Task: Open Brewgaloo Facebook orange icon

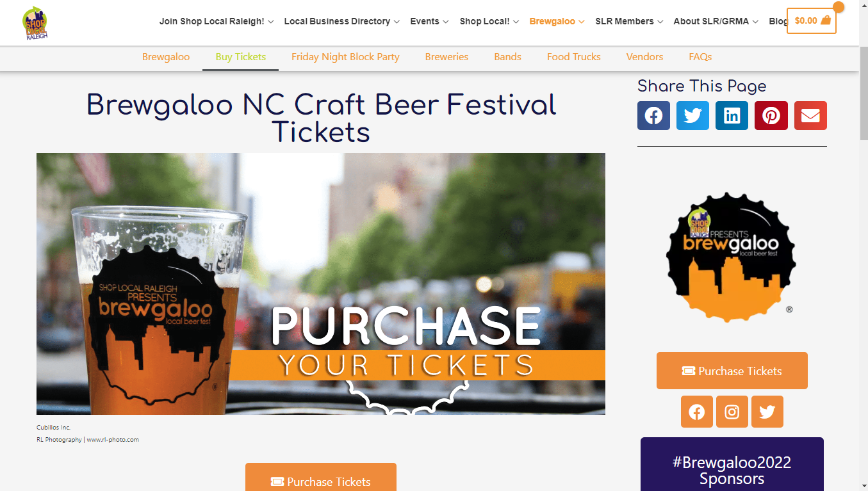Action: 696,412
